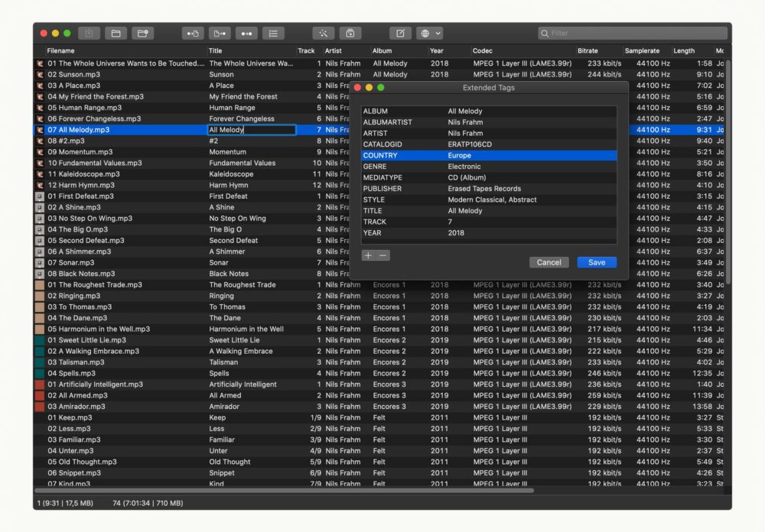The image size is (765, 532).
Task: Click the open folder toolbar icon
Action: [116, 33]
